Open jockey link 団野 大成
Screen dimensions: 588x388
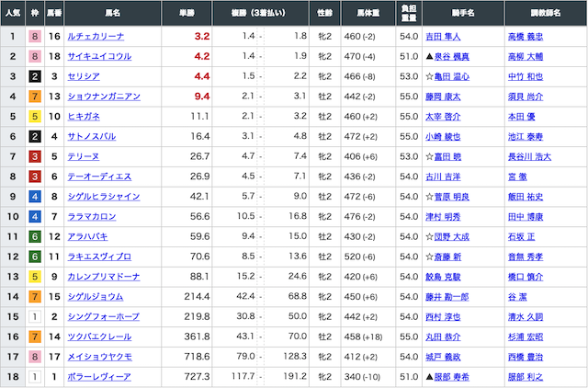(451, 237)
